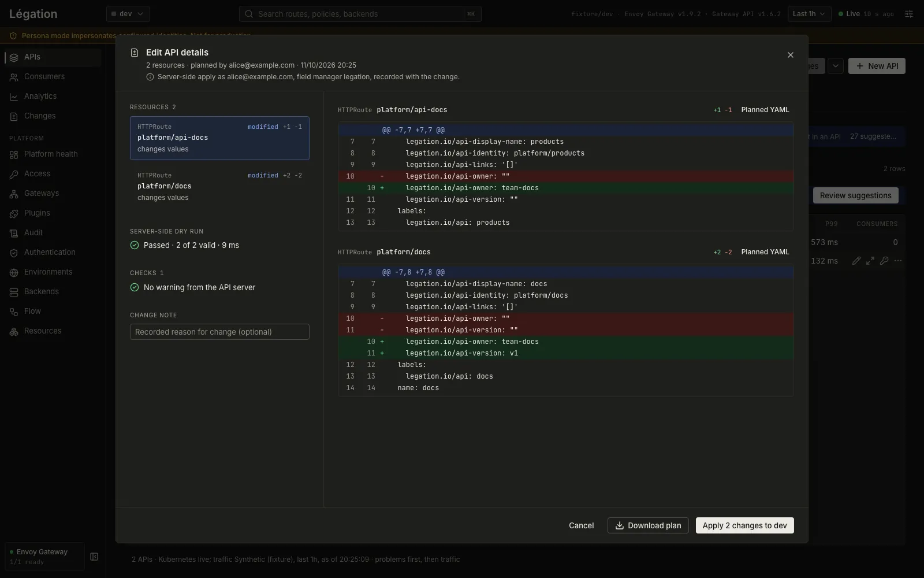Click the CONSUMERS column header
The width and height of the screenshot is (924, 578).
click(x=877, y=224)
